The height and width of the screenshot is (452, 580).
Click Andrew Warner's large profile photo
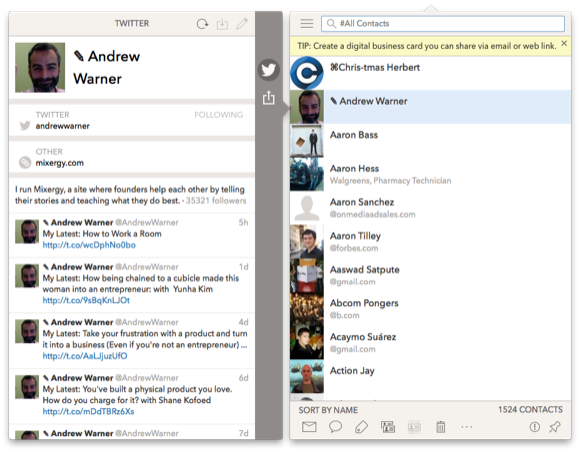(40, 67)
